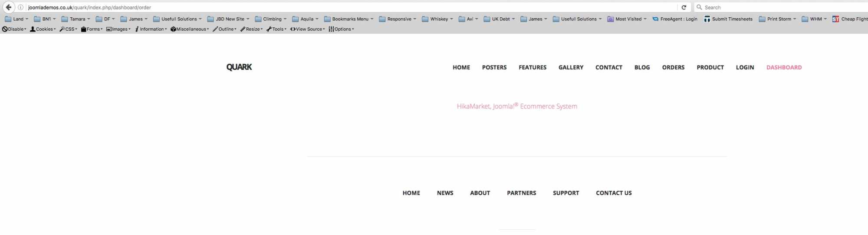Go back with the browser back arrow
This screenshot has height=235, width=868.
9,7
